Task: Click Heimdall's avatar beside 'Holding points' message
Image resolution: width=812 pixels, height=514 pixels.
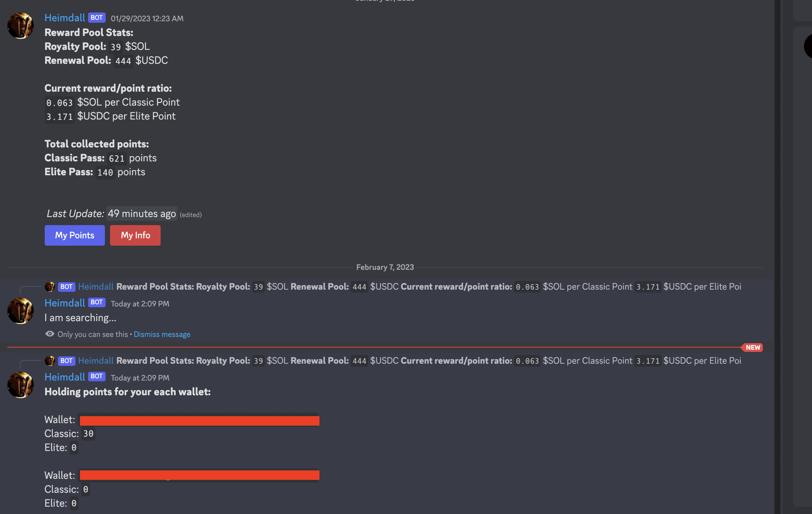Action: click(x=21, y=385)
